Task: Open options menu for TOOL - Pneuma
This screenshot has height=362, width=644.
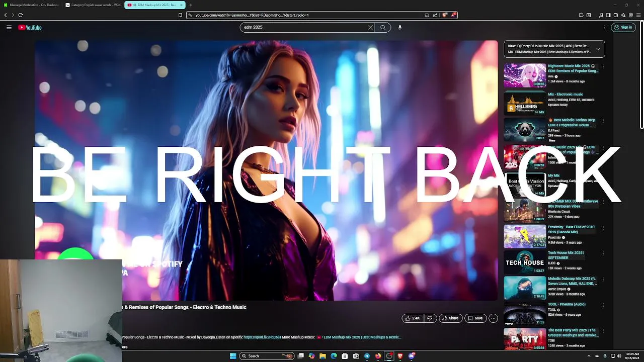Action: coord(603,305)
